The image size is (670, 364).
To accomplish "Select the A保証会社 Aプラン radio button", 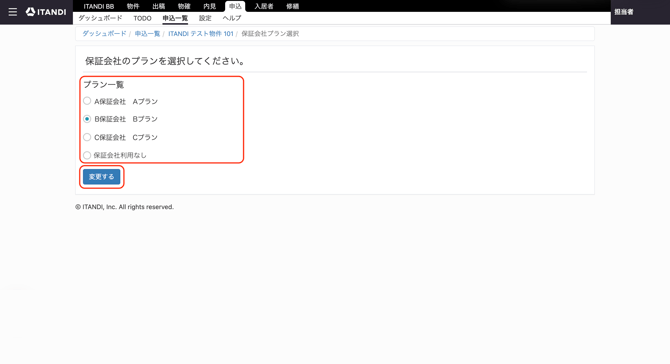I will click(87, 101).
